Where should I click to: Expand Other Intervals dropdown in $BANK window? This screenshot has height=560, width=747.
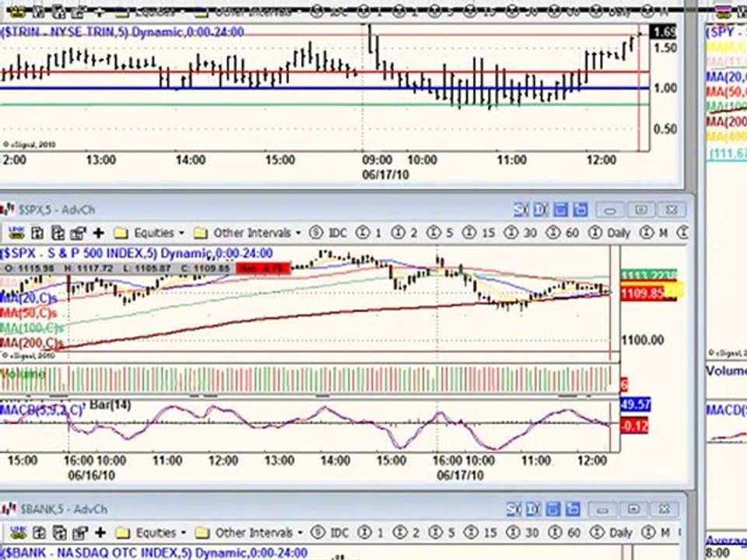click(250, 532)
